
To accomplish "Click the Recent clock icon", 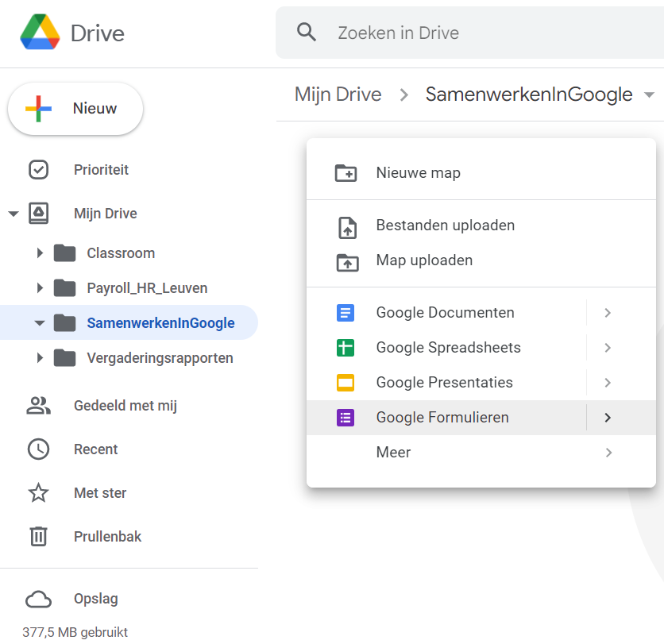I will coord(39,449).
